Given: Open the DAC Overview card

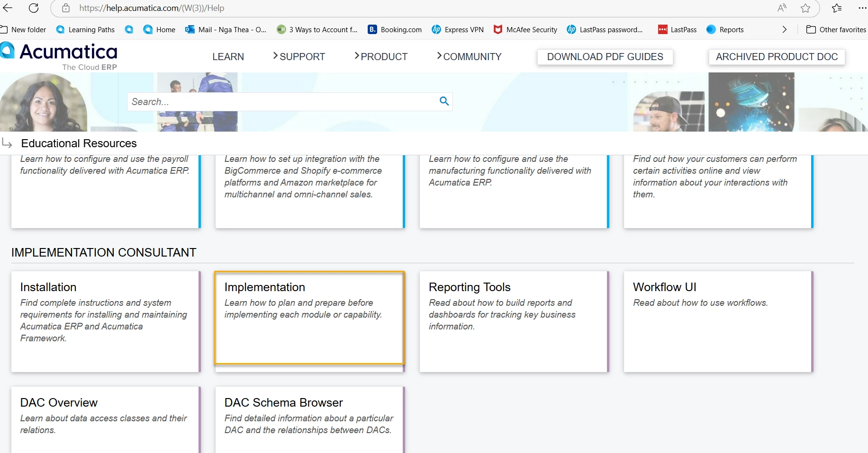Looking at the screenshot, I should (106, 419).
